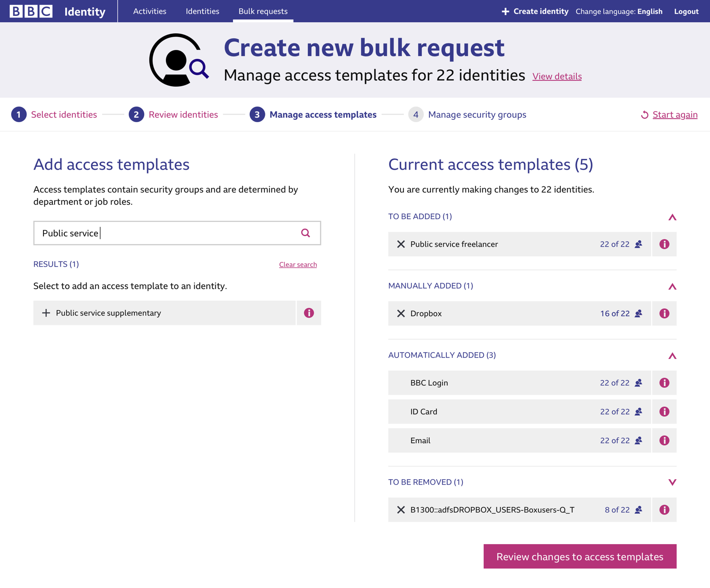Viewport: 710px width, 588px height.
Task: Open the Activities tab
Action: pos(150,12)
